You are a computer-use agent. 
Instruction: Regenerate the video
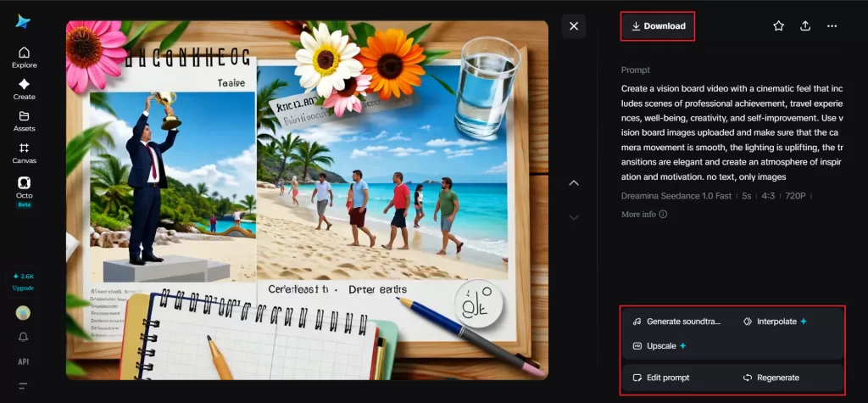(771, 378)
